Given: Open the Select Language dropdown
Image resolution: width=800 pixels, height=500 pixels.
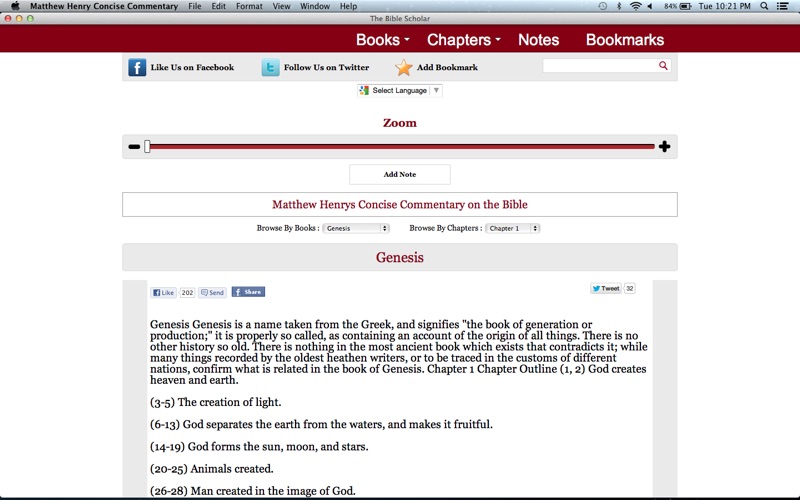Looking at the screenshot, I should 399,90.
